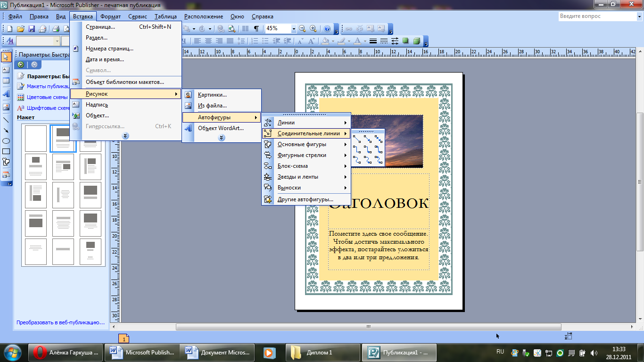Click the Increase Indent icon
This screenshot has width=644, height=362.
(x=287, y=41)
